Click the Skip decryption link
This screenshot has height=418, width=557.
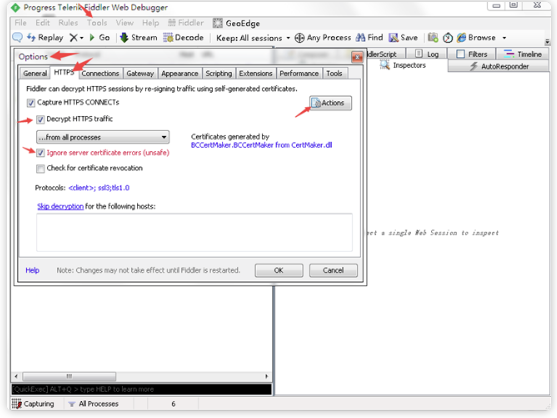[x=60, y=206]
